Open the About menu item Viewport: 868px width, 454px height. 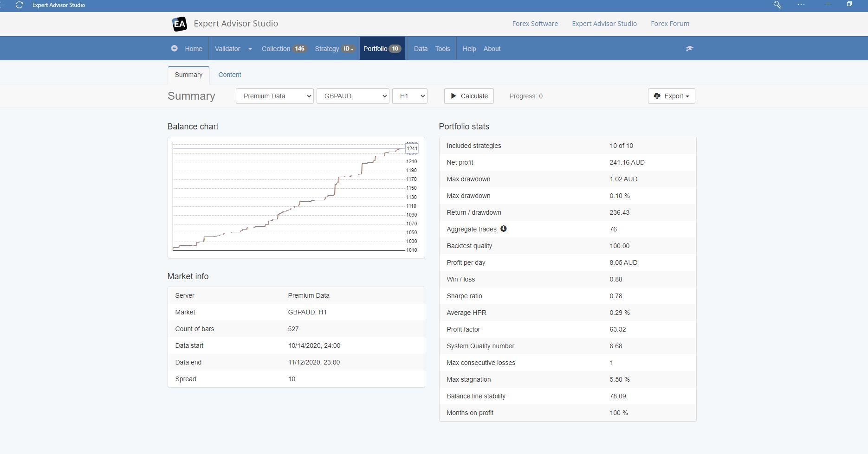click(492, 49)
